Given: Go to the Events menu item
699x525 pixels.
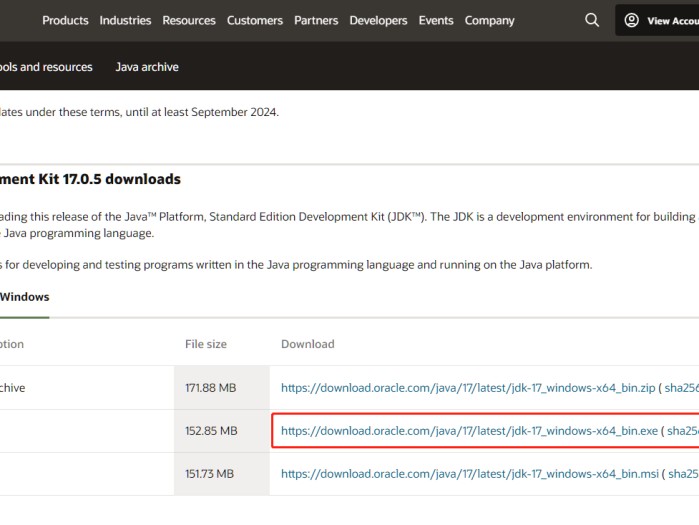Looking at the screenshot, I should (x=436, y=20).
